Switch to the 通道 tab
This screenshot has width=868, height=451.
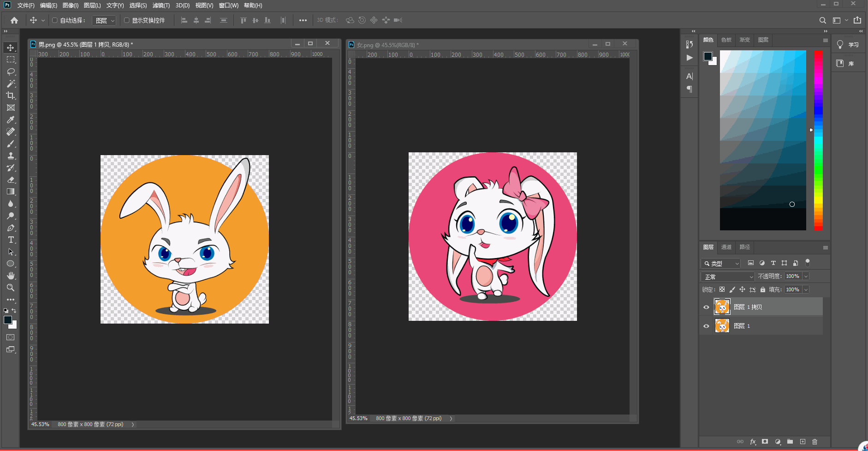(726, 247)
